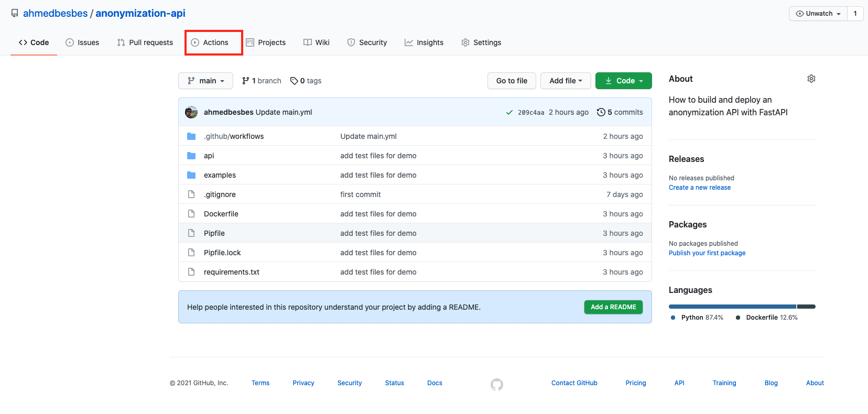Click Contact GitHub in footer
868x414 pixels.
point(574,383)
